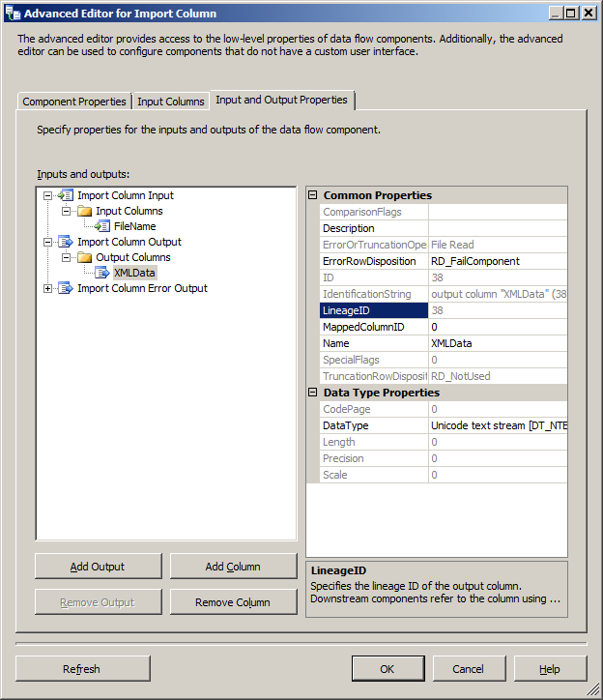The height and width of the screenshot is (700, 603).
Task: Click the Cancel button
Action: pyautogui.click(x=469, y=669)
